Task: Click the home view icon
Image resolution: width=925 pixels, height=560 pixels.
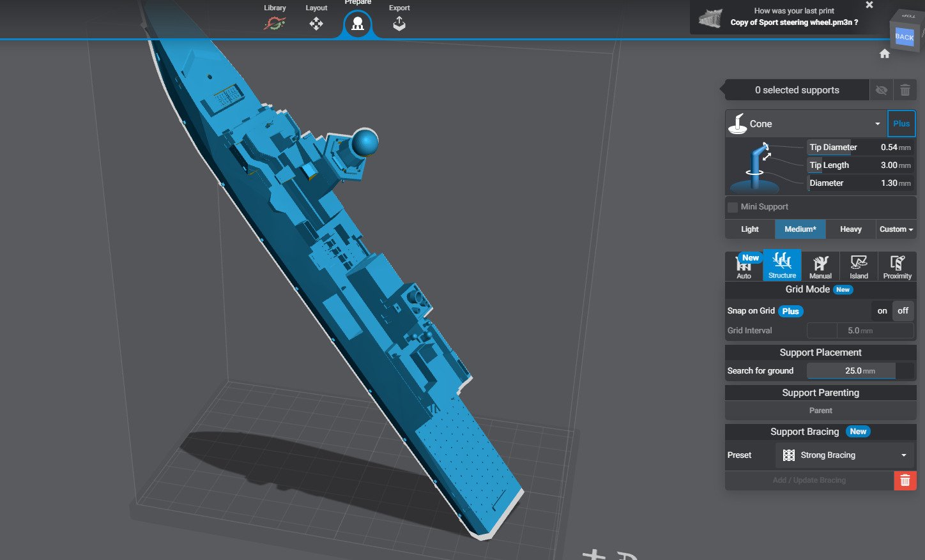Action: pyautogui.click(x=885, y=54)
